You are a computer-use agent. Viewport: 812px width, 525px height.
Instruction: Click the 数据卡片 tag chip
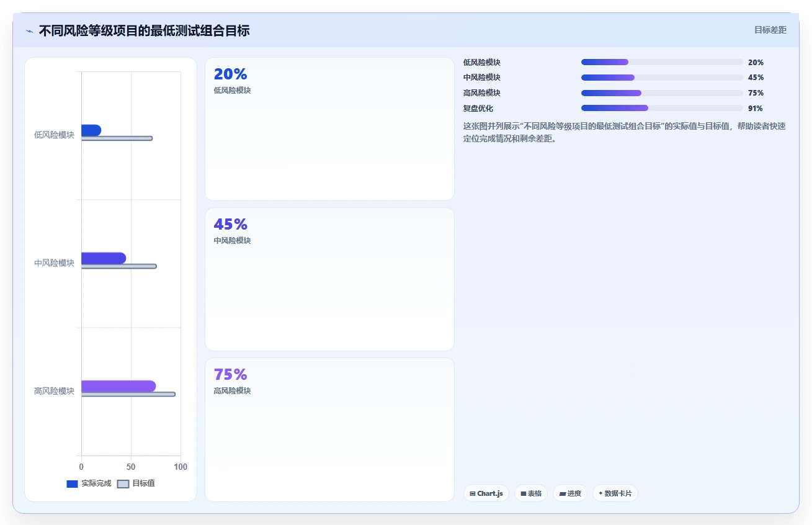coord(615,493)
